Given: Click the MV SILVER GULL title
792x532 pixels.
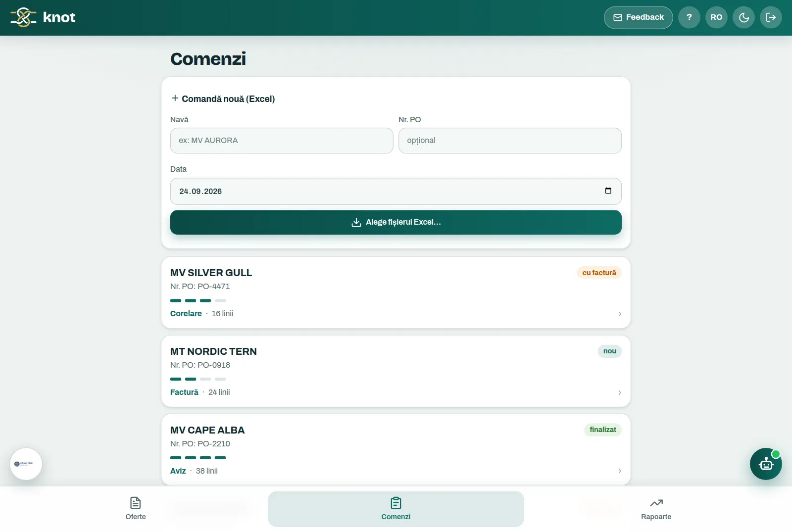Looking at the screenshot, I should pos(211,273).
